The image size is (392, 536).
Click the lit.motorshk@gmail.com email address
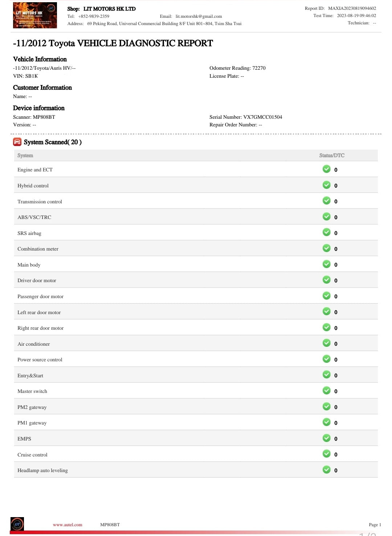click(x=199, y=16)
